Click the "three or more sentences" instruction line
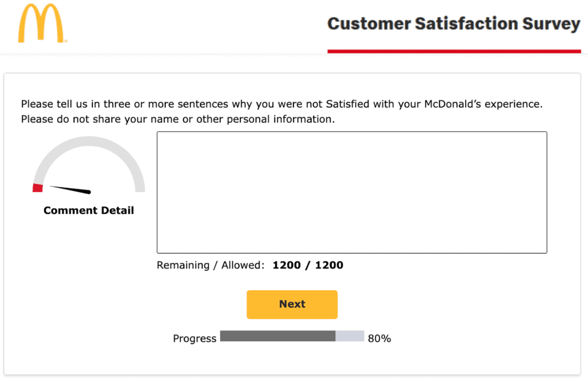This screenshot has height=382, width=588. click(281, 104)
